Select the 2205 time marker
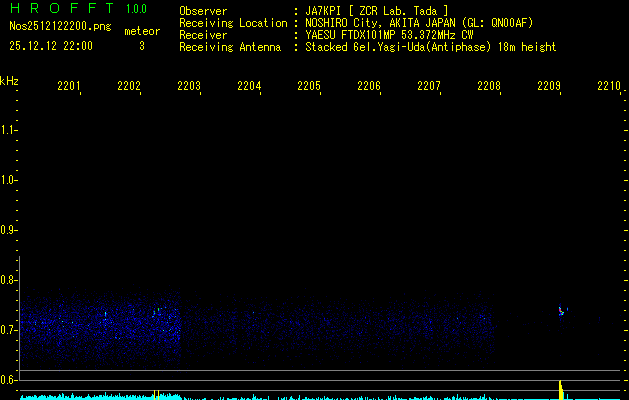629x400 pixels. pyautogui.click(x=309, y=87)
